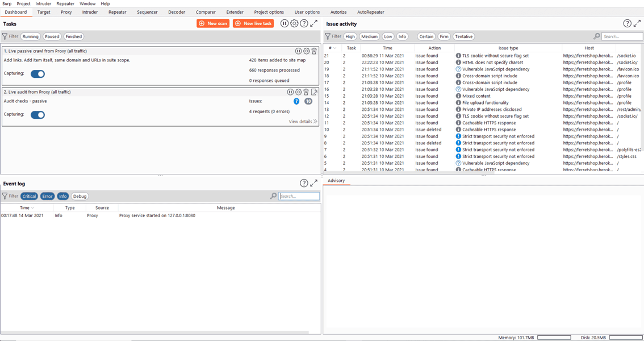Switch to the Autorize tab
Viewport: 644px width, 341px height.
coord(338,12)
